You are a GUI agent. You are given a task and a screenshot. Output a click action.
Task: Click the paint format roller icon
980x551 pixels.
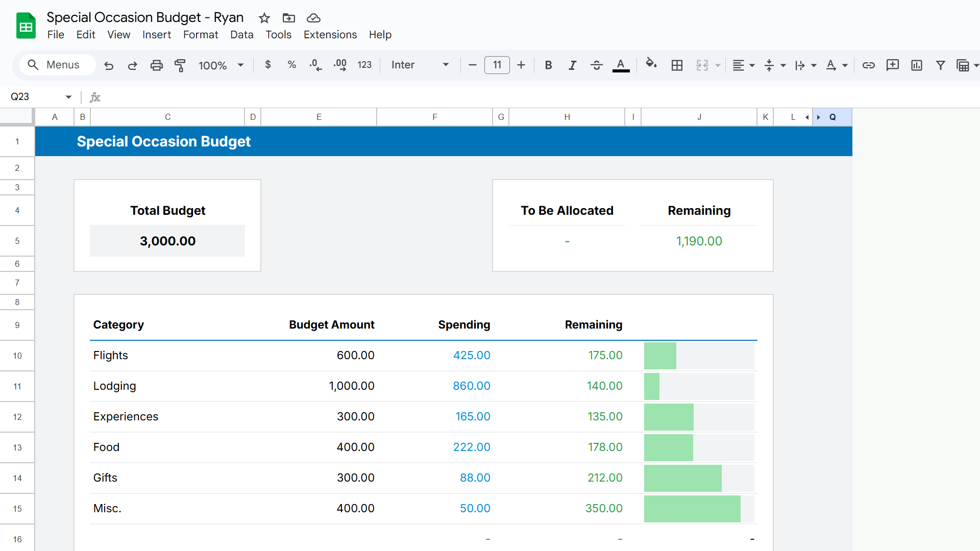[x=180, y=65]
